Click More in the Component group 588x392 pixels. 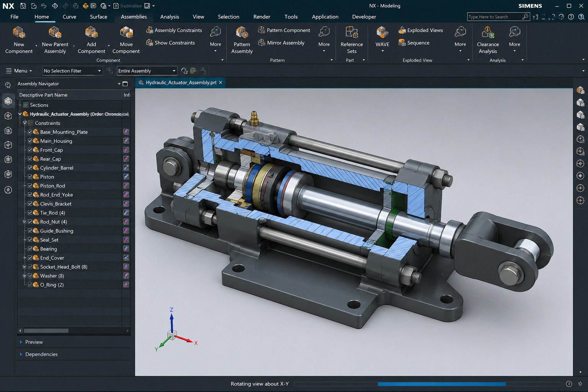[x=216, y=39]
